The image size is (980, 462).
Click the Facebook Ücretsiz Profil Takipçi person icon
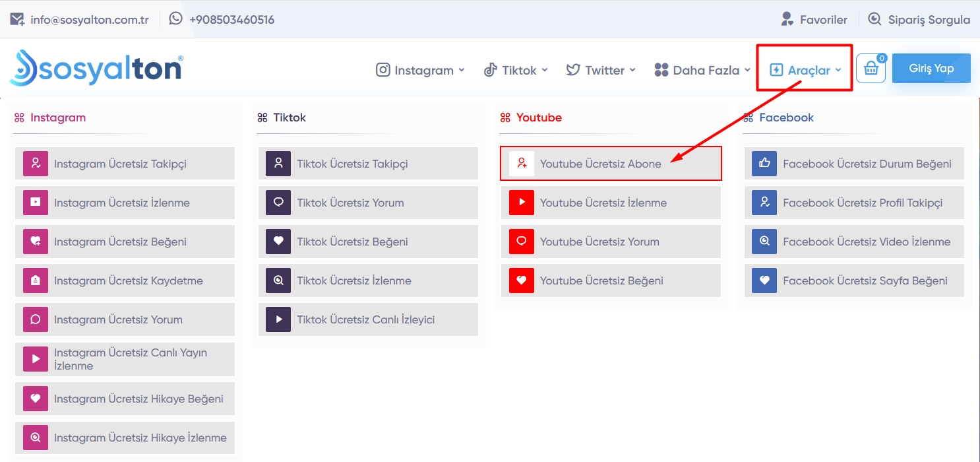[x=764, y=203]
